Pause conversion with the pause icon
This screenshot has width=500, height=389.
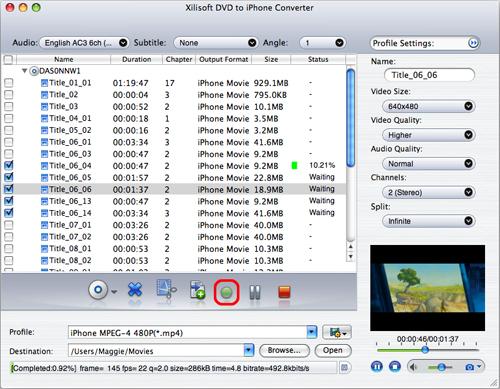(x=255, y=292)
